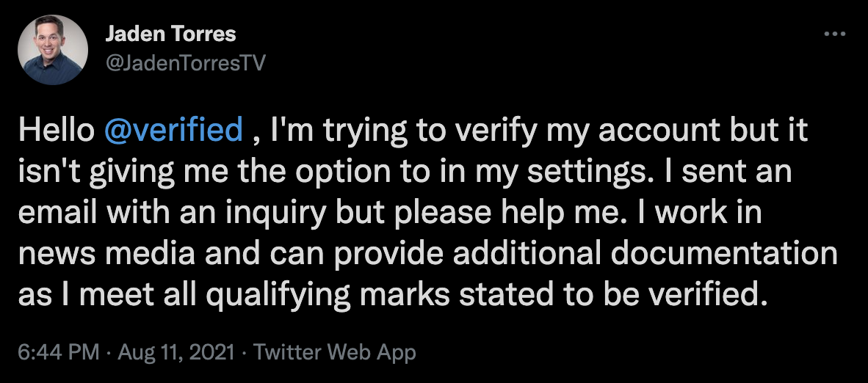The height and width of the screenshot is (383, 868).
Task: Open the Twitter Web App source link
Action: click(x=334, y=352)
